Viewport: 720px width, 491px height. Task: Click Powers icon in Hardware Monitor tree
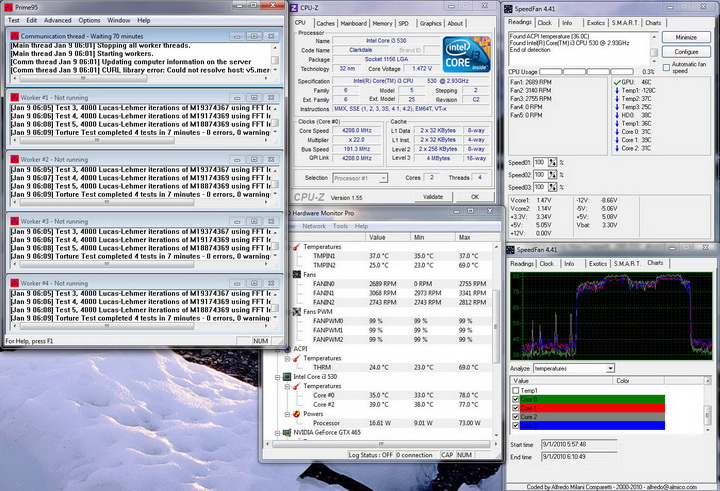297,414
